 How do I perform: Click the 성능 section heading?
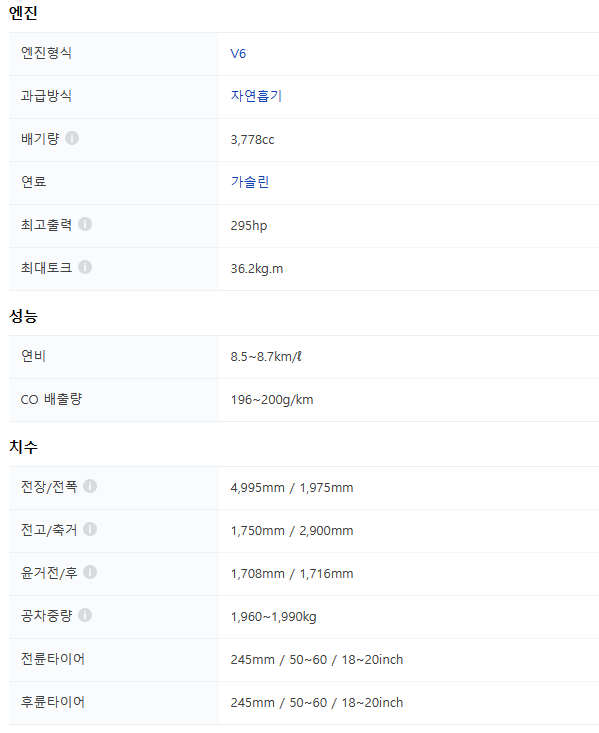pyautogui.click(x=23, y=316)
